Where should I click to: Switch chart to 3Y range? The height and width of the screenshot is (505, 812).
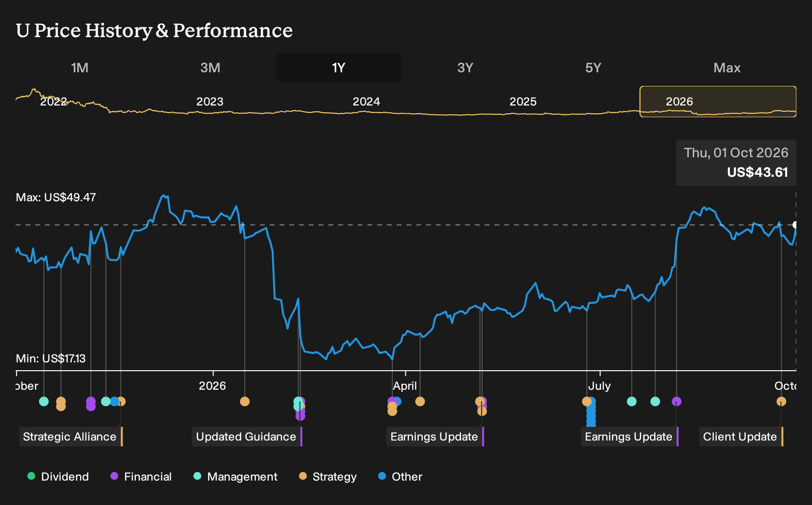465,67
